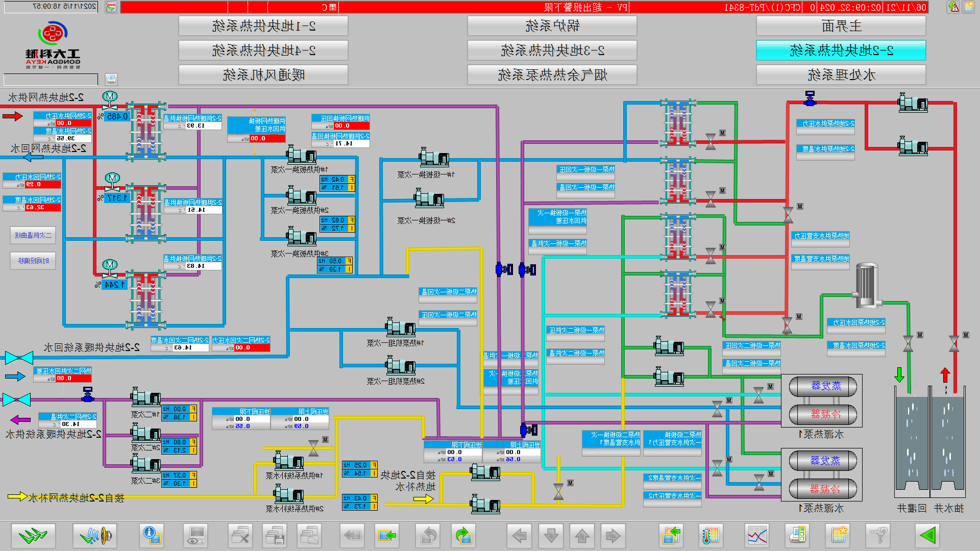Open the printer report list icon
980x551 pixels.
(797, 536)
